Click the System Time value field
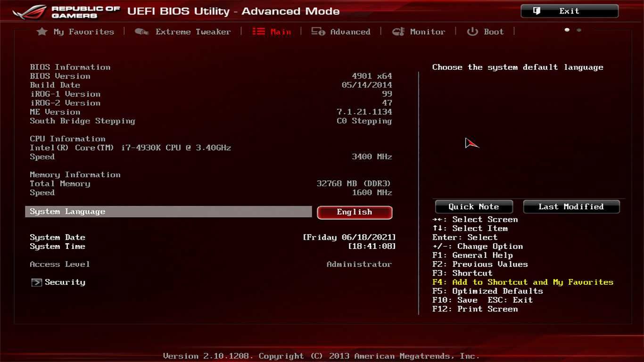 coord(372,247)
